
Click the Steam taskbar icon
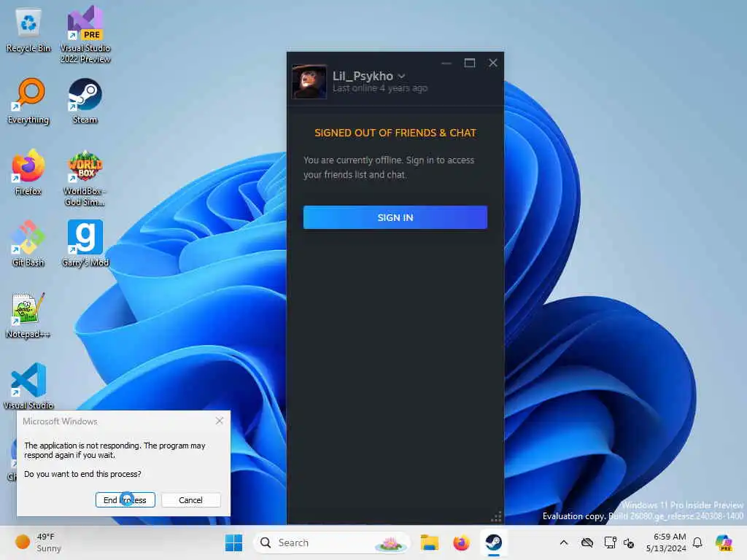(x=494, y=542)
